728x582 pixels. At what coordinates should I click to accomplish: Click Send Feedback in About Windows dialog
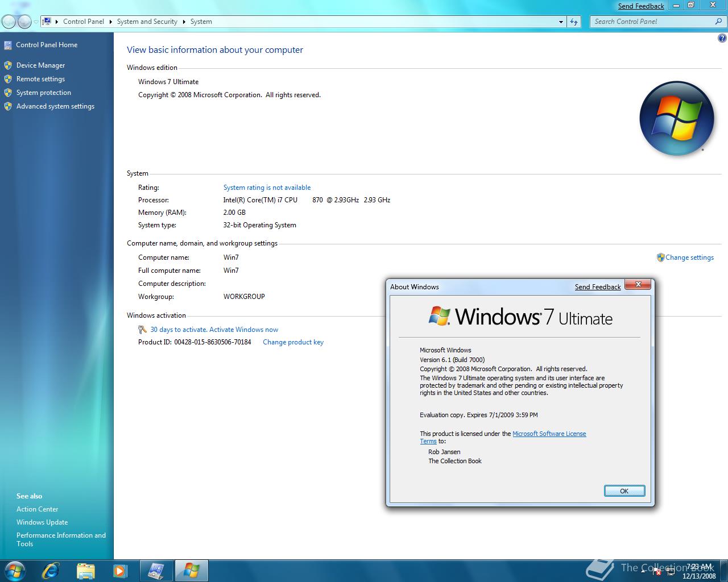[x=598, y=287]
